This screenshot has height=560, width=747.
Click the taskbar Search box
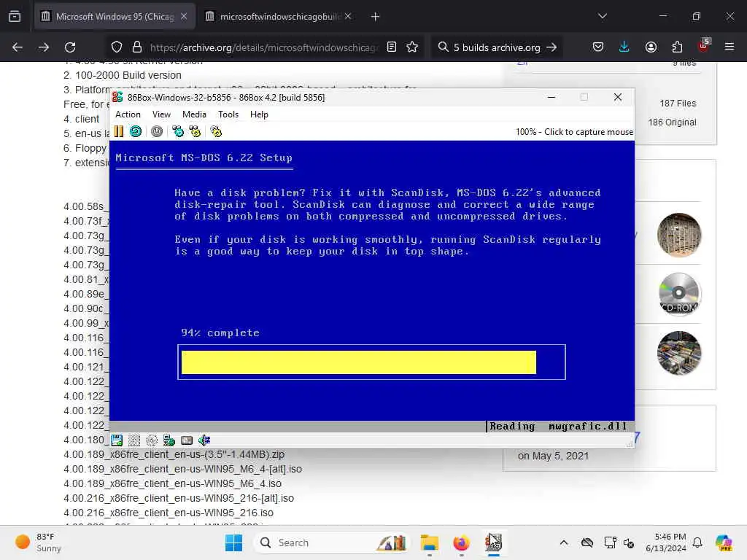pyautogui.click(x=332, y=542)
